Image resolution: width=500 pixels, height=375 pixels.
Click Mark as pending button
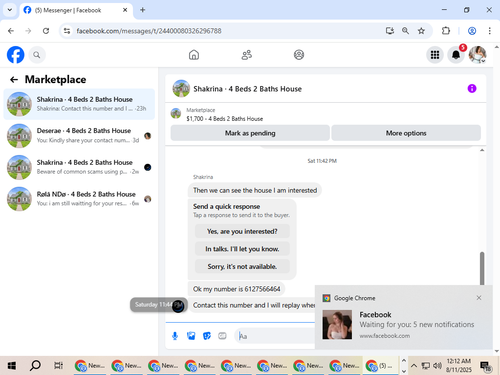[250, 133]
